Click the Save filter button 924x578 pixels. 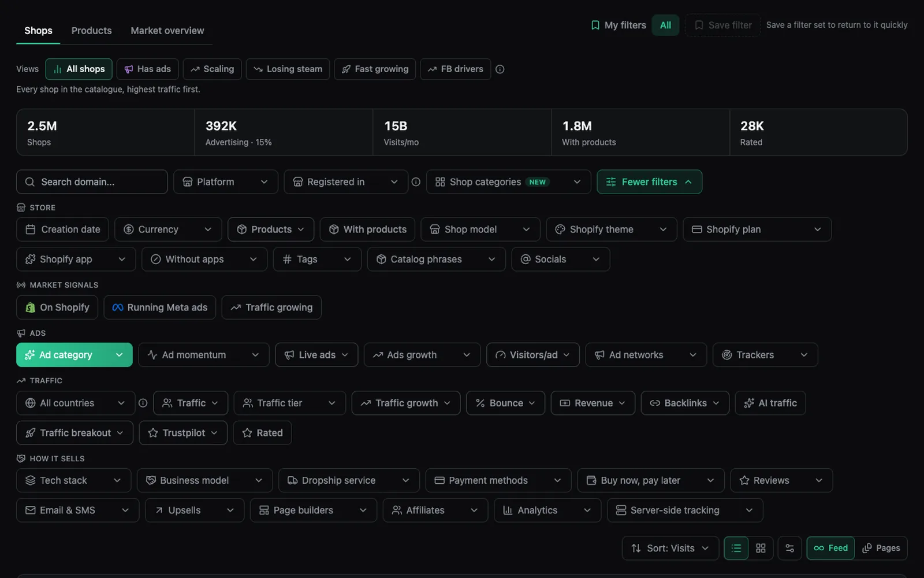click(x=723, y=25)
